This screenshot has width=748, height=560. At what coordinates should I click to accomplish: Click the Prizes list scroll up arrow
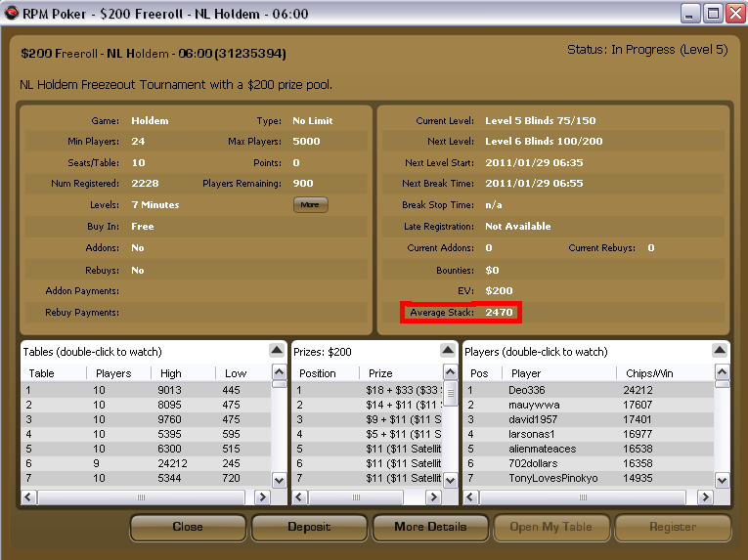coord(450,371)
